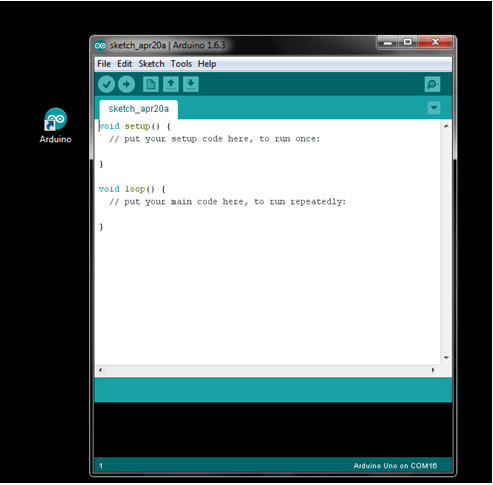The width and height of the screenshot is (493, 485).
Task: Open the File menu
Action: point(104,64)
